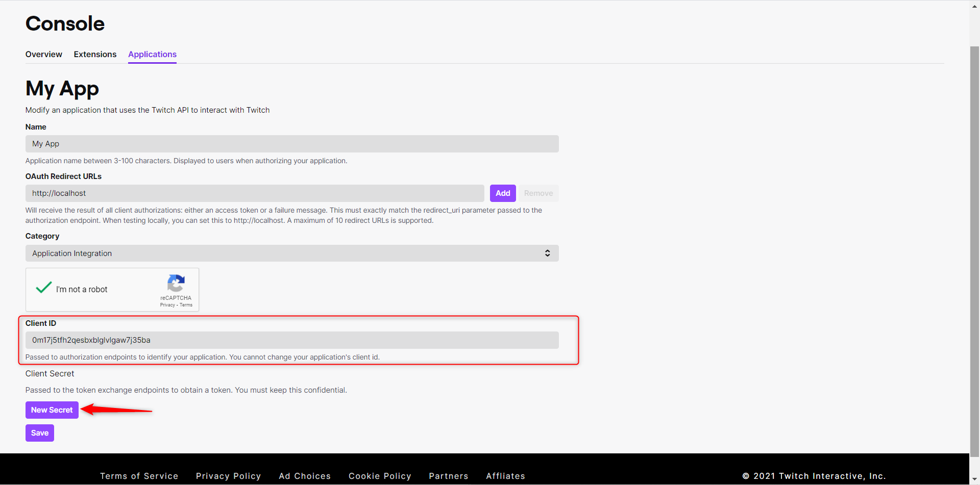Click the reCAPTCHA logo icon
Screen dimensions: 980x485
176,284
